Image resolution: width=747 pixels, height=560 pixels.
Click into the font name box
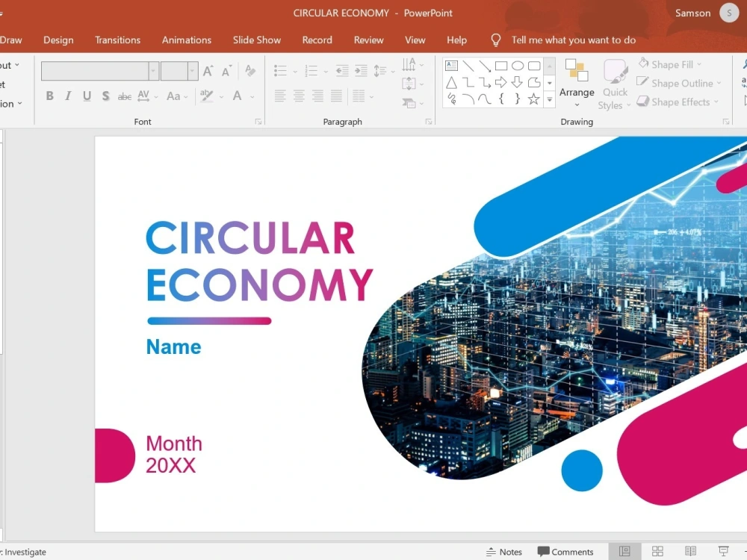click(x=95, y=71)
